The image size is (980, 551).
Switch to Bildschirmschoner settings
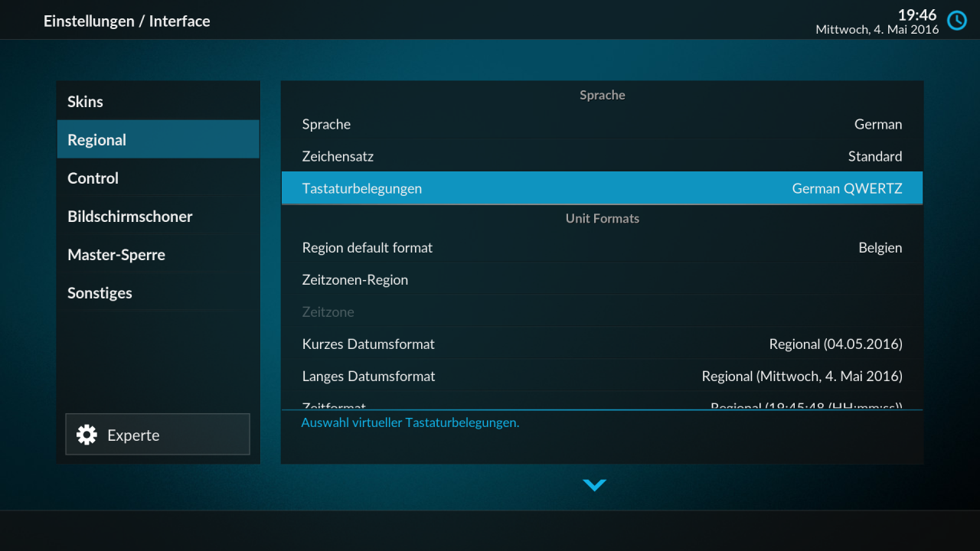click(158, 216)
